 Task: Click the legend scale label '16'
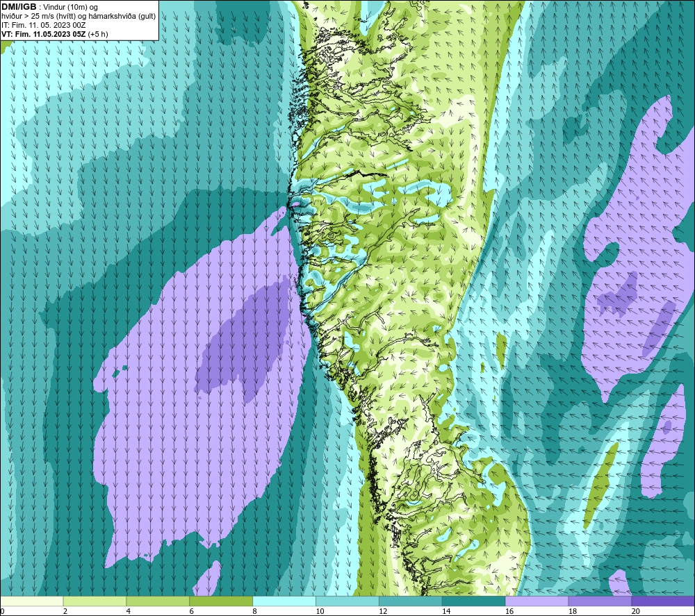pos(509,611)
